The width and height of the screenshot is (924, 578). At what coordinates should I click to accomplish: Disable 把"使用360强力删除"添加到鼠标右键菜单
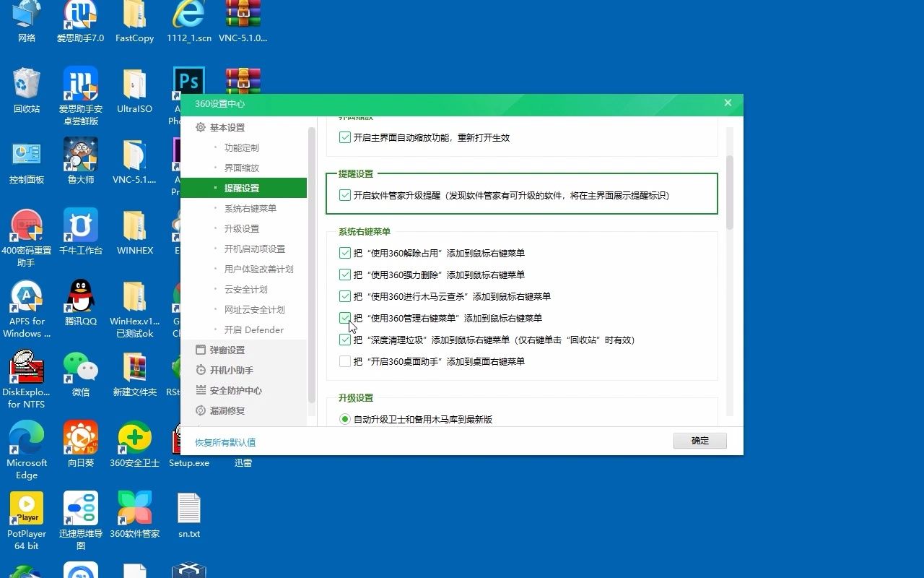[x=344, y=275]
